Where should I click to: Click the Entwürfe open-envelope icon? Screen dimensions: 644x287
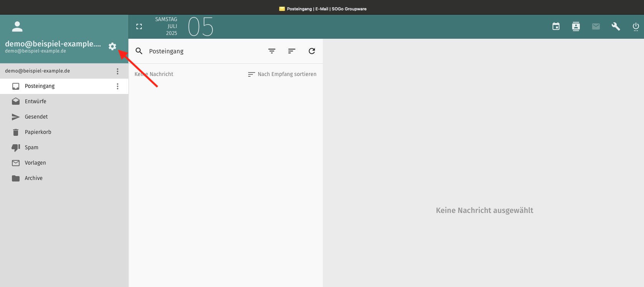pyautogui.click(x=16, y=101)
